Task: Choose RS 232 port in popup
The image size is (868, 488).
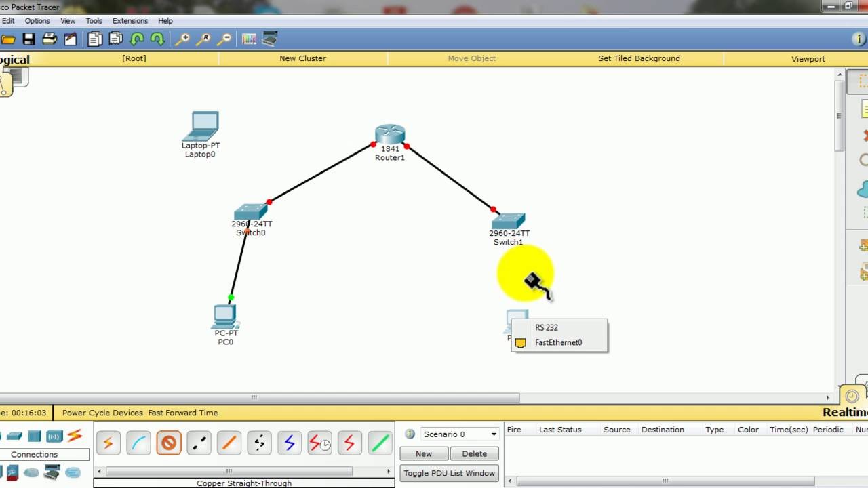Action: (x=559, y=327)
